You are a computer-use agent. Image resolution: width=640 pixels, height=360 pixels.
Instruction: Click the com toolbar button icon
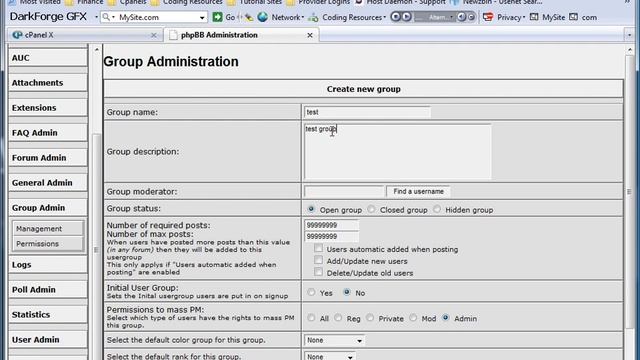(x=573, y=17)
